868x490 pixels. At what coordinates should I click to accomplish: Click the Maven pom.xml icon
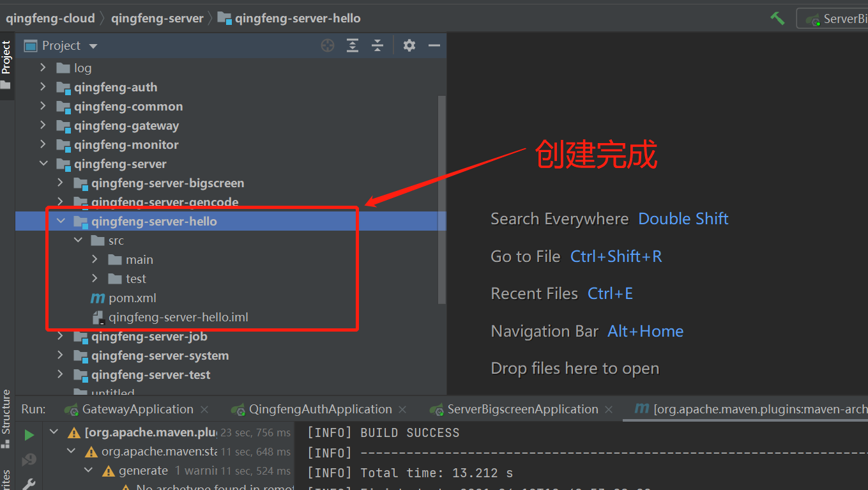98,298
